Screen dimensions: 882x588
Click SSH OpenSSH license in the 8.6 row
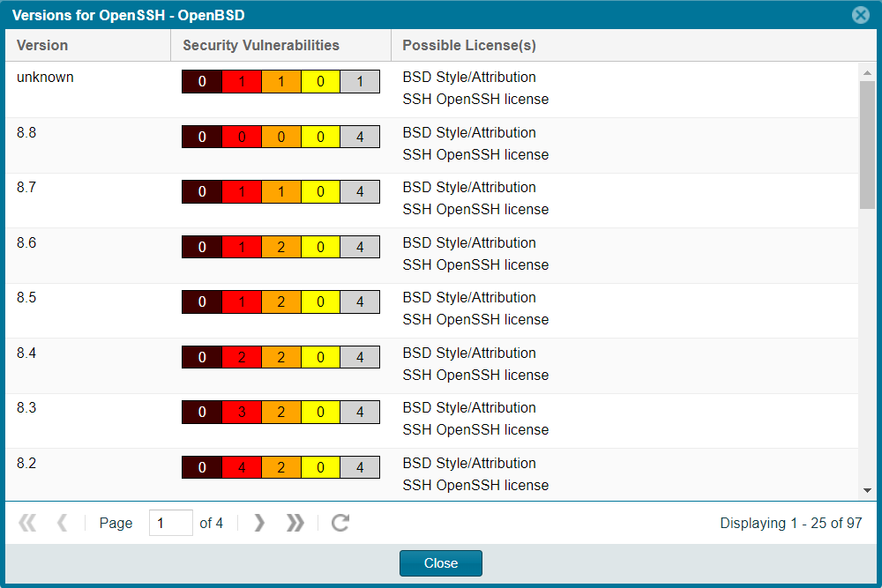click(475, 264)
